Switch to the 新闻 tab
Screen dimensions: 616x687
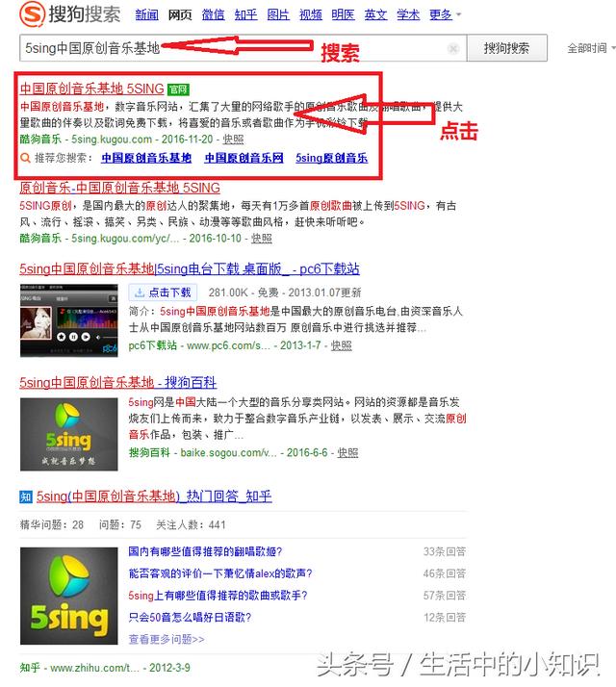pyautogui.click(x=146, y=14)
